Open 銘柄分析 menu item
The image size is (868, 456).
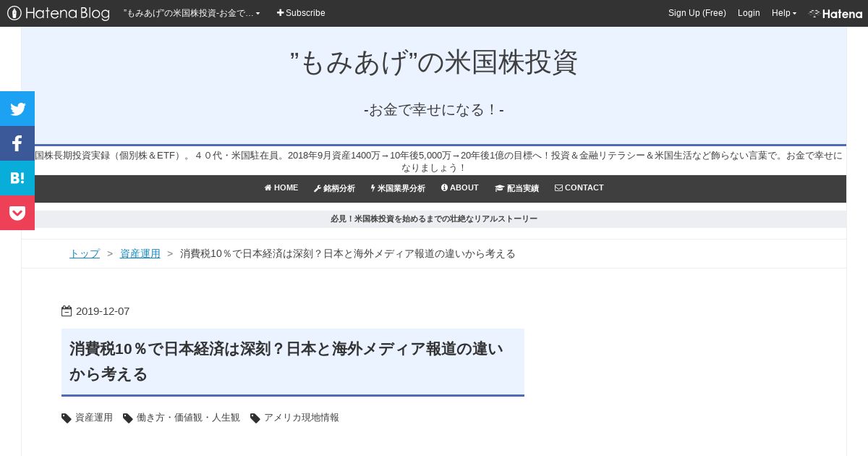(x=334, y=188)
